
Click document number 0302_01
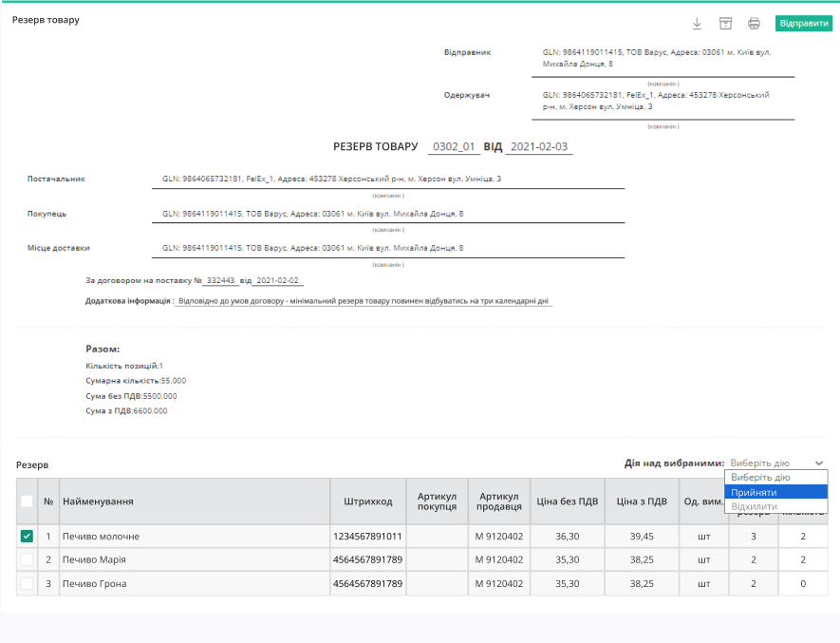pyautogui.click(x=454, y=146)
